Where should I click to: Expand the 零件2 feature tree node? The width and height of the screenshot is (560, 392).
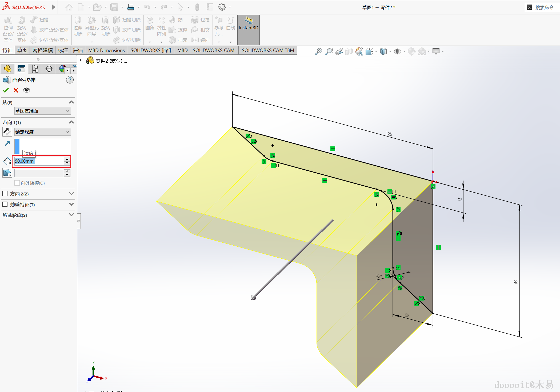point(81,61)
